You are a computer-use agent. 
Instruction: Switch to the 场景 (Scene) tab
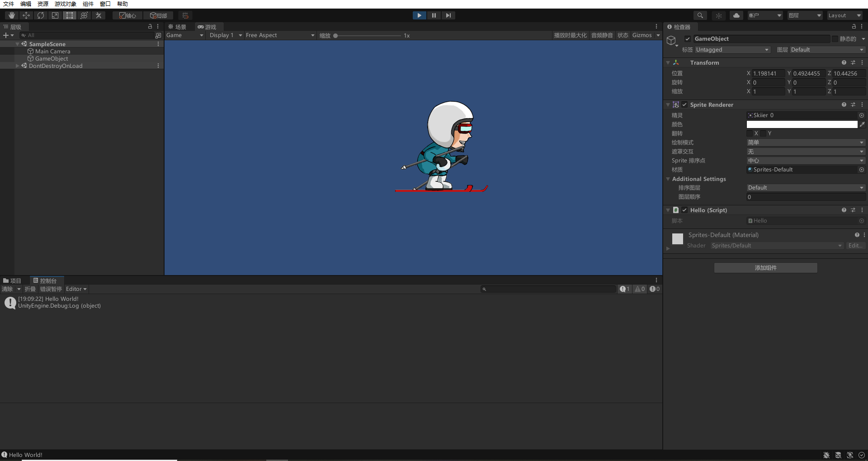click(x=178, y=27)
